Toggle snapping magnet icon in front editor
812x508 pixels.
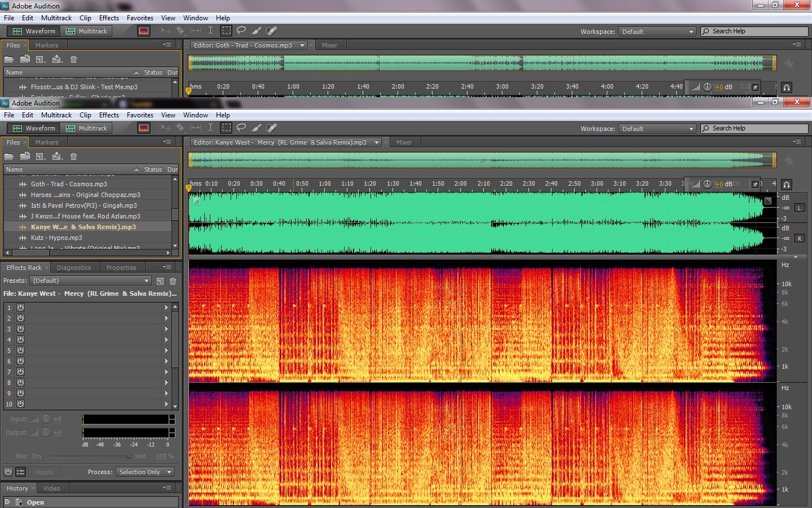click(786, 185)
